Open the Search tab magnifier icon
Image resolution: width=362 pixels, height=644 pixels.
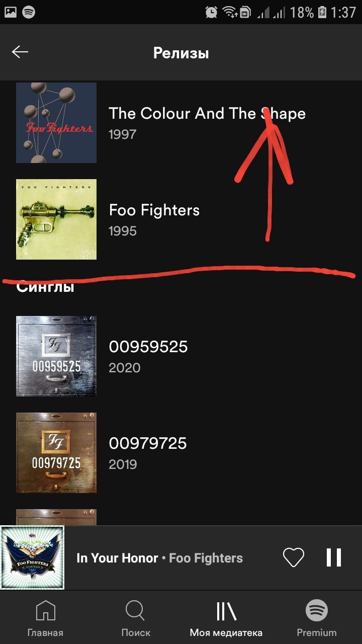pyautogui.click(x=135, y=611)
